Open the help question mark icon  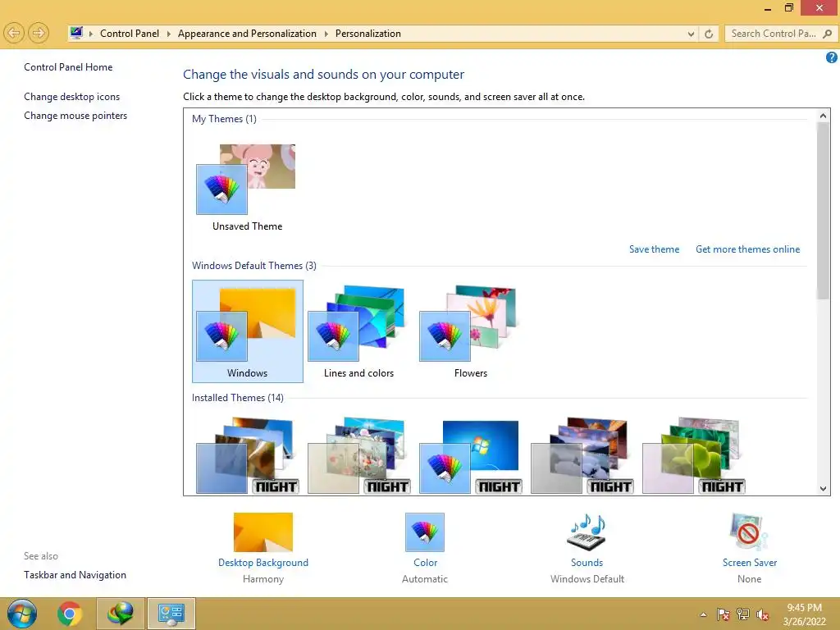click(x=832, y=57)
